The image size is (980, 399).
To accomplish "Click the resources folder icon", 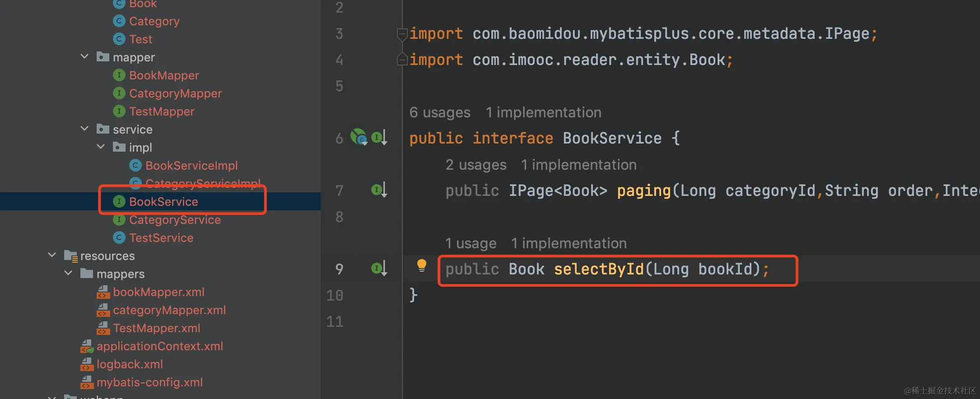I will (x=71, y=256).
